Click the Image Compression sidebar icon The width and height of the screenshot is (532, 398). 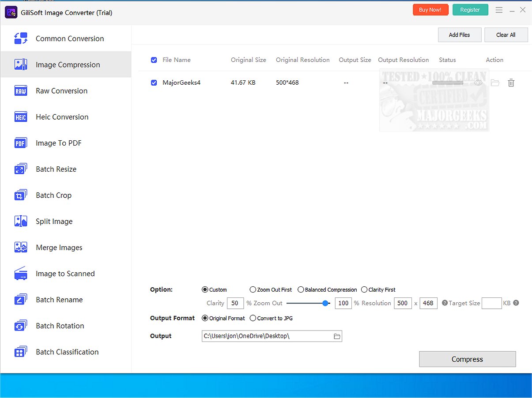pos(21,64)
